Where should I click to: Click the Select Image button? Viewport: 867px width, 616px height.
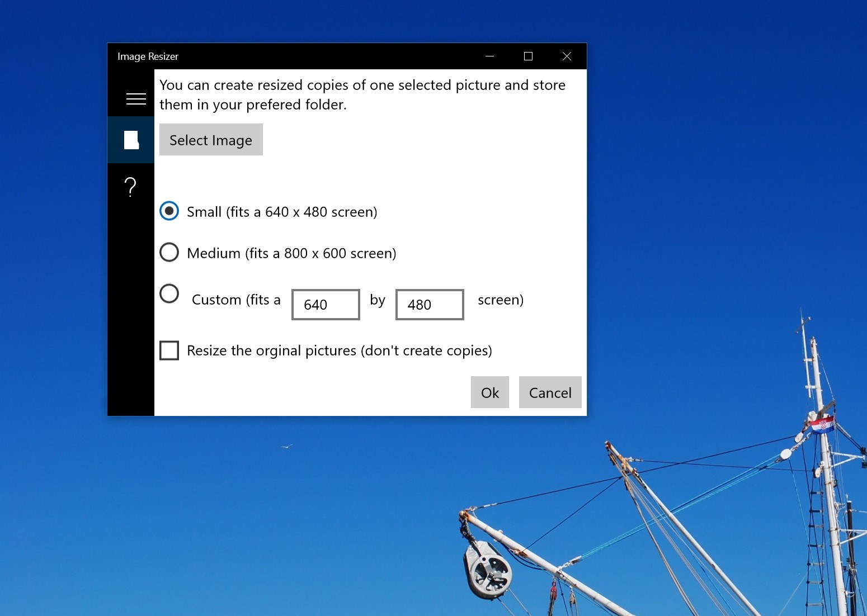(x=211, y=140)
